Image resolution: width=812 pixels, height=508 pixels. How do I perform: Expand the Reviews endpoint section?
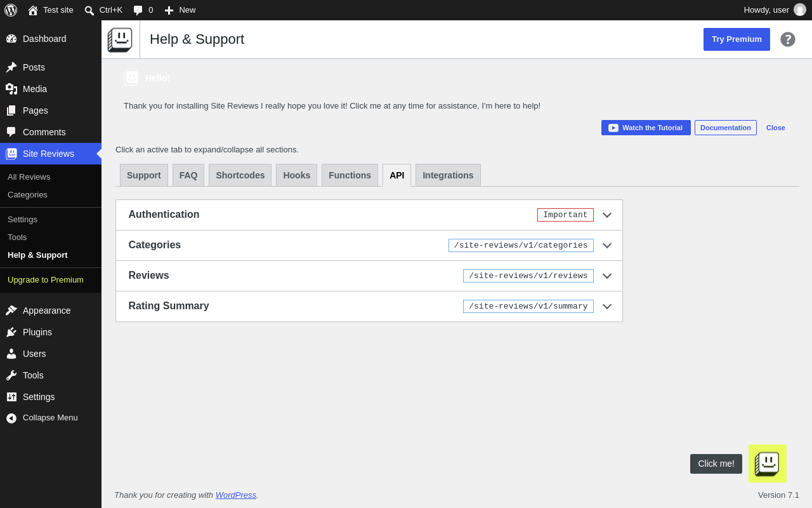(x=369, y=276)
